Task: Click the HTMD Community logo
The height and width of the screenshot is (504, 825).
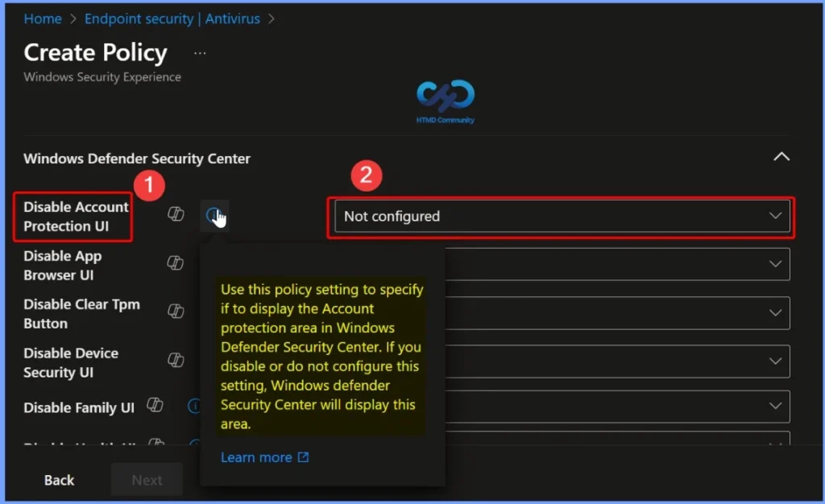Action: 444,100
